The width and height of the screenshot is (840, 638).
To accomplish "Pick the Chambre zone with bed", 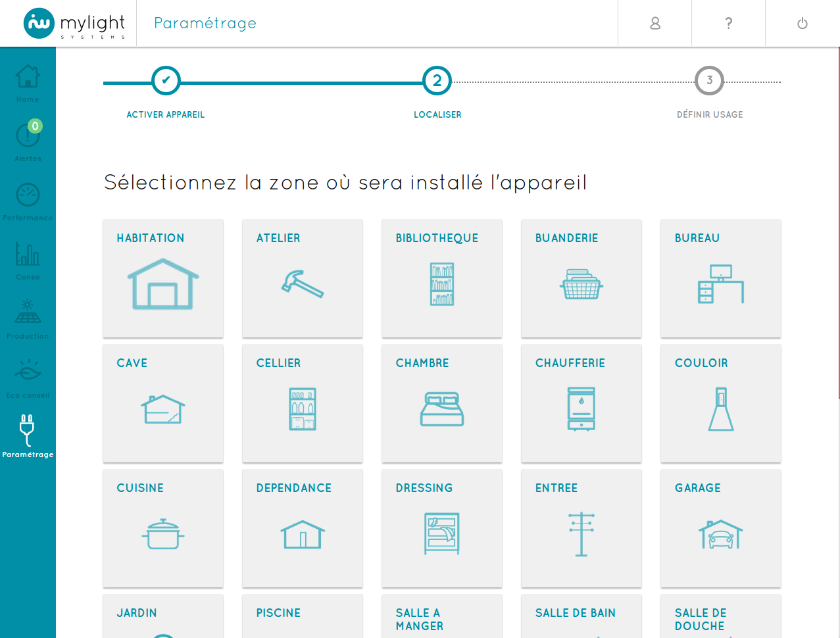I will [442, 403].
